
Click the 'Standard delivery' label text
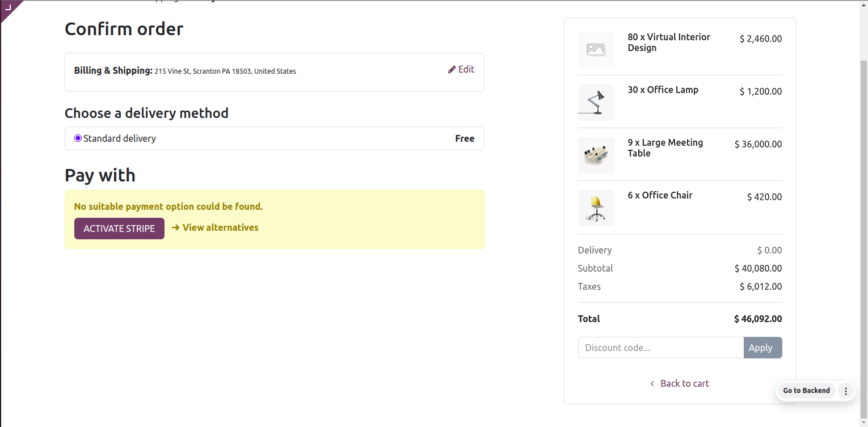tap(120, 138)
